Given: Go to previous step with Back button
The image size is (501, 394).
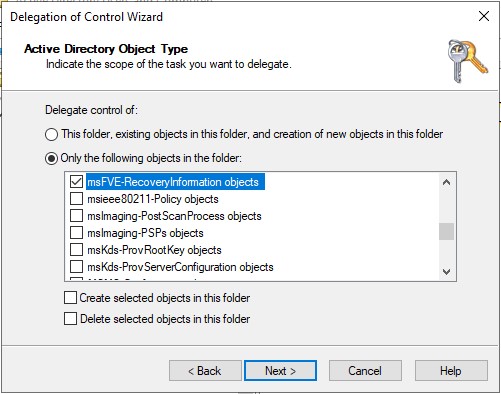Looking at the screenshot, I should pos(205,371).
